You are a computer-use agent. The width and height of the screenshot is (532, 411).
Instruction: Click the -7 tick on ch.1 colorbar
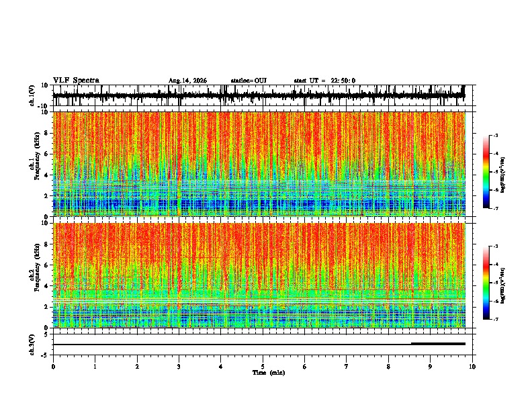496,208
